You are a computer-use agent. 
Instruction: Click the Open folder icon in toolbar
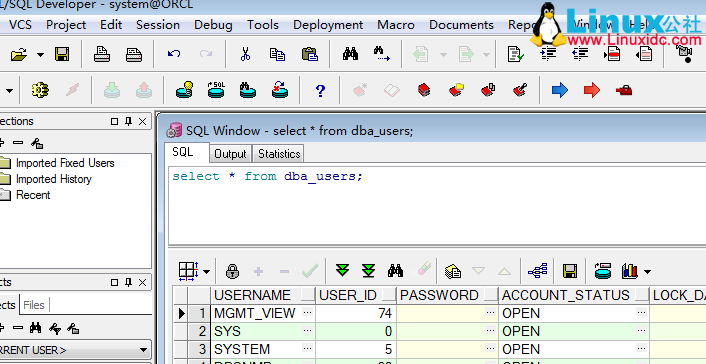click(18, 55)
